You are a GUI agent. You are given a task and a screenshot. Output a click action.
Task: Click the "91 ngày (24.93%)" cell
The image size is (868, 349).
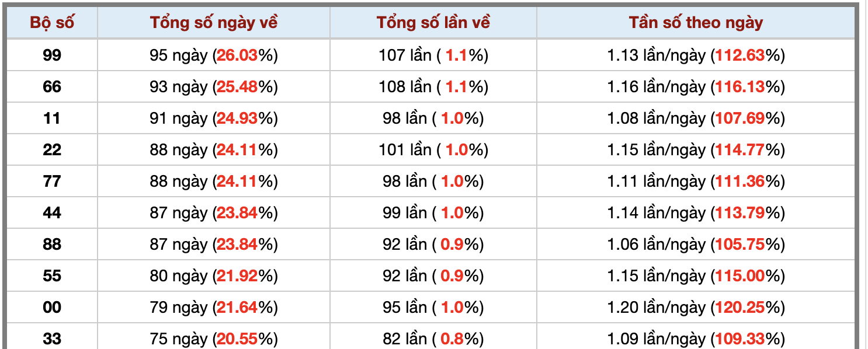[214, 118]
